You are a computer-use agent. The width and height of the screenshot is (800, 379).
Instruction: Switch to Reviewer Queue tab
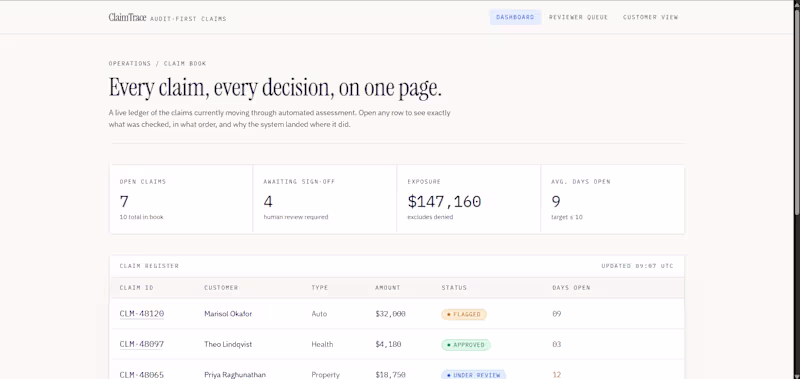(x=578, y=17)
